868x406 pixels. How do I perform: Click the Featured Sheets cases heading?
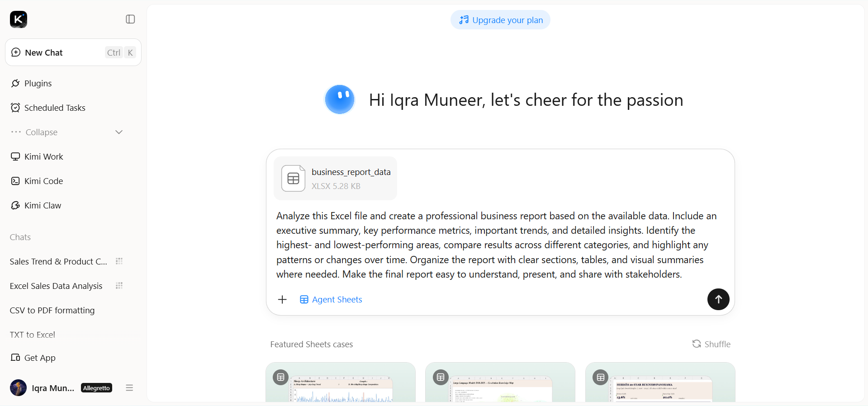(x=312, y=344)
